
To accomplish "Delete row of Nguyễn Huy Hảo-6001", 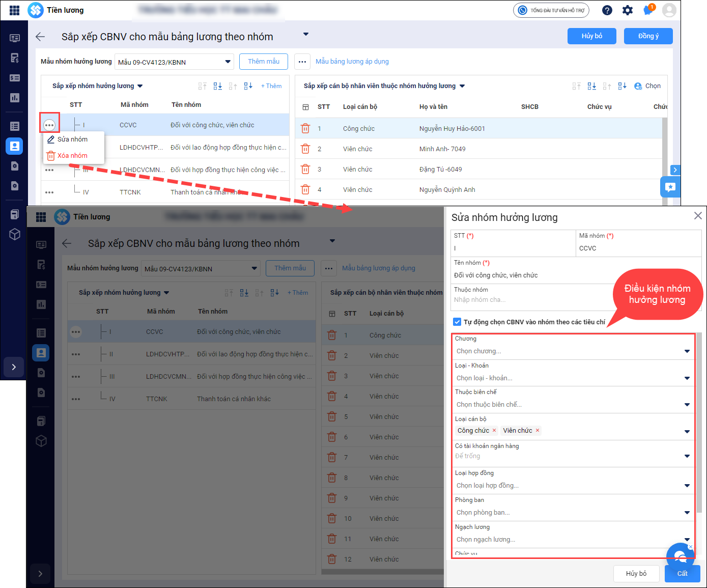I will (305, 128).
